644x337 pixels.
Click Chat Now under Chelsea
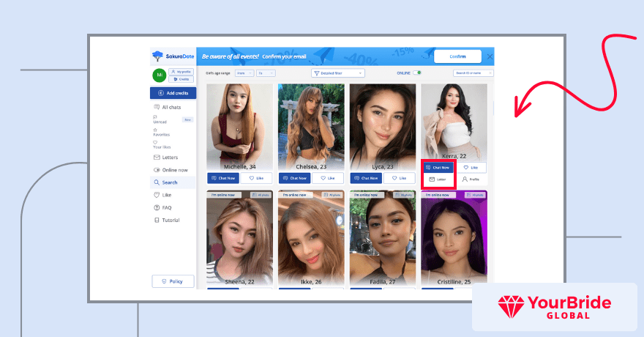coord(294,178)
